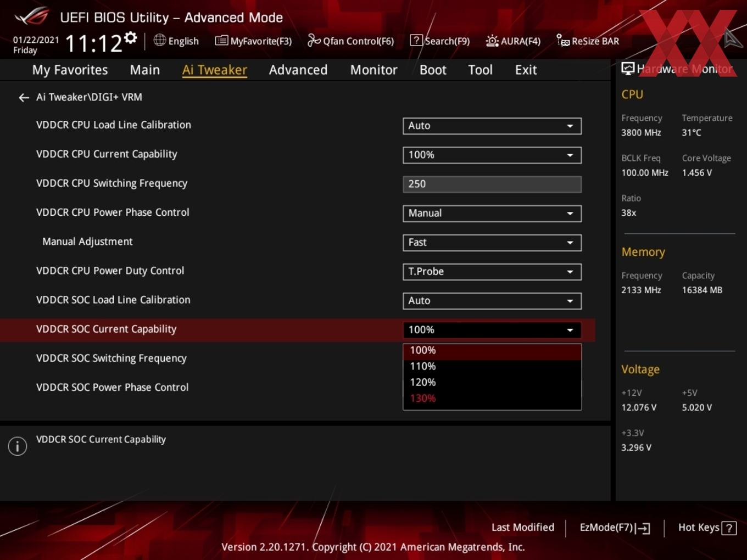Open AURA(F4) lighting icon
The image size is (747, 560).
(x=492, y=41)
